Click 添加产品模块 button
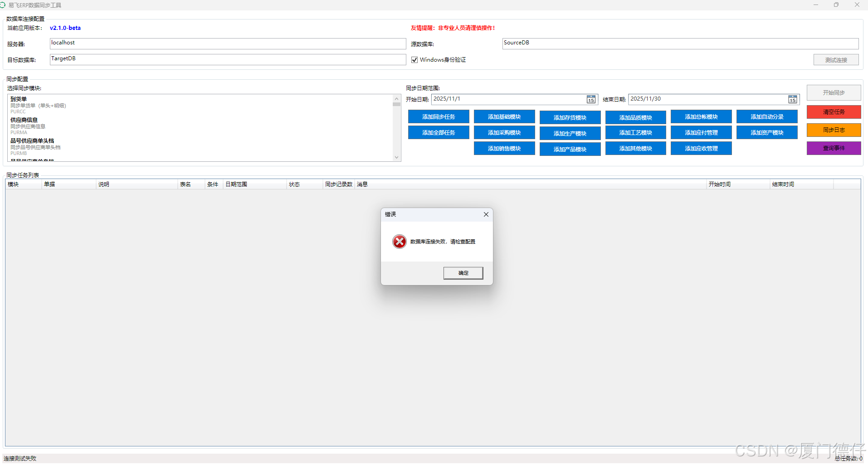The image size is (868, 465). pos(570,149)
